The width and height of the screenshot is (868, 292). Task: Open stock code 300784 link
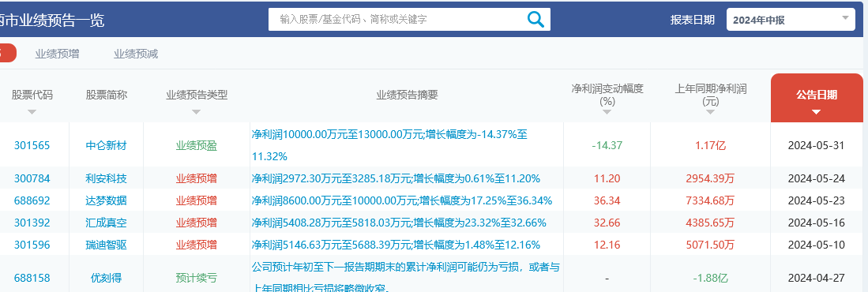point(32,178)
